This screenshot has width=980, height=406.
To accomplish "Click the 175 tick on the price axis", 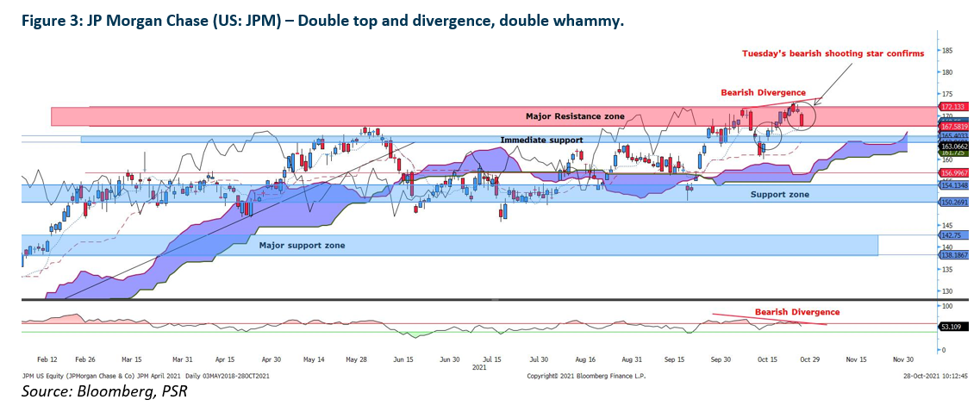I will coord(948,94).
